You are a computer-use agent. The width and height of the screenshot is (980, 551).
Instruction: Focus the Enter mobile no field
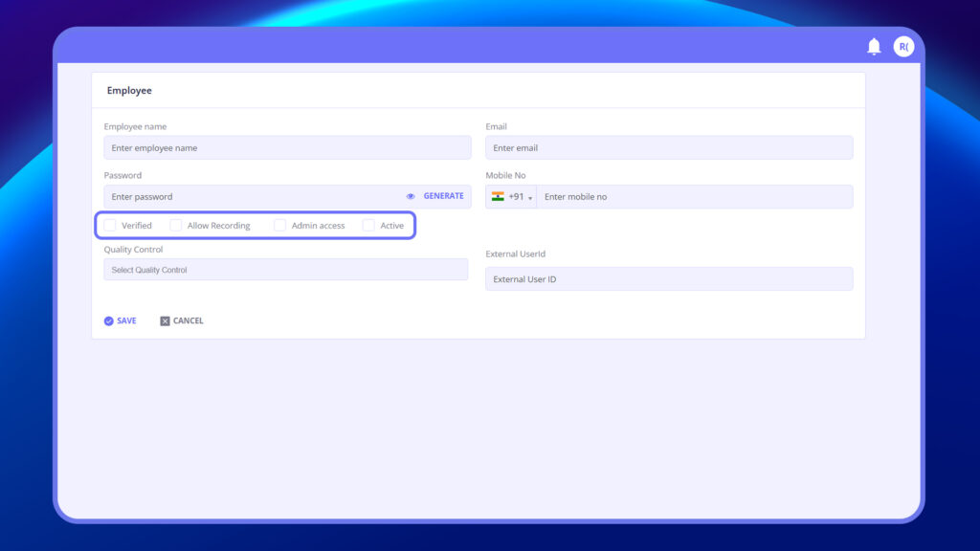[x=695, y=197]
